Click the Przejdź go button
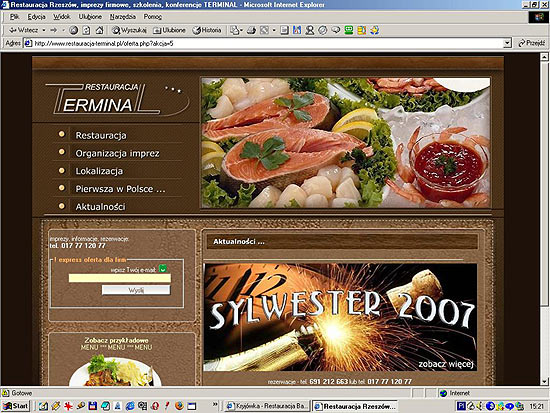550x413 pixels. (x=532, y=43)
